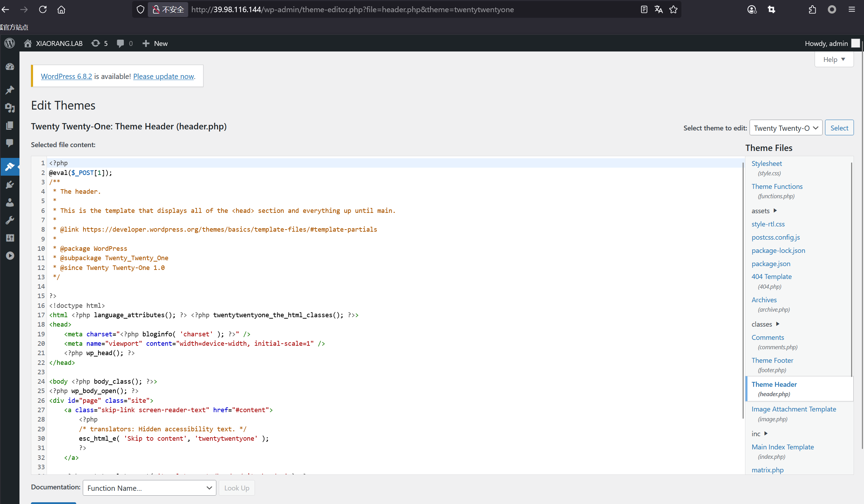Open the Pages sidebar icon
Screen dimensions: 864x504
(x=10, y=126)
